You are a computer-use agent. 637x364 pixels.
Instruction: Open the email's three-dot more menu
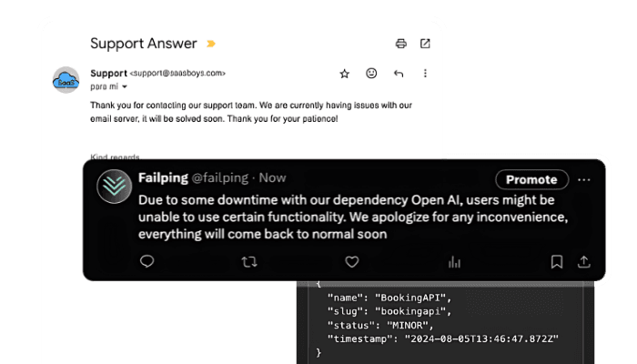425,74
